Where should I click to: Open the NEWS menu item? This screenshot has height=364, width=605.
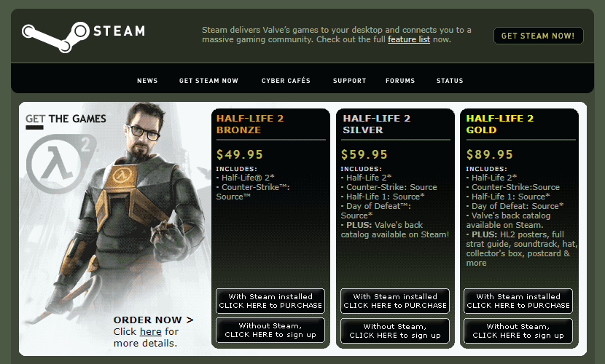147,81
